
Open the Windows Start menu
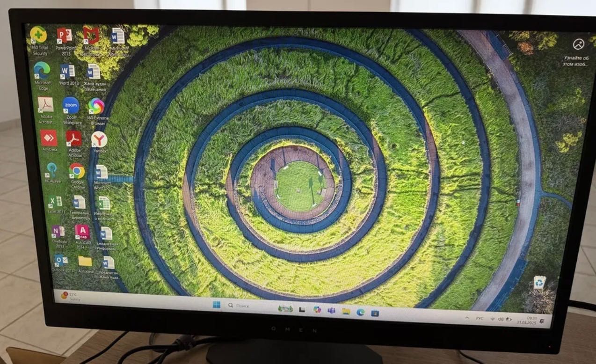pyautogui.click(x=217, y=305)
